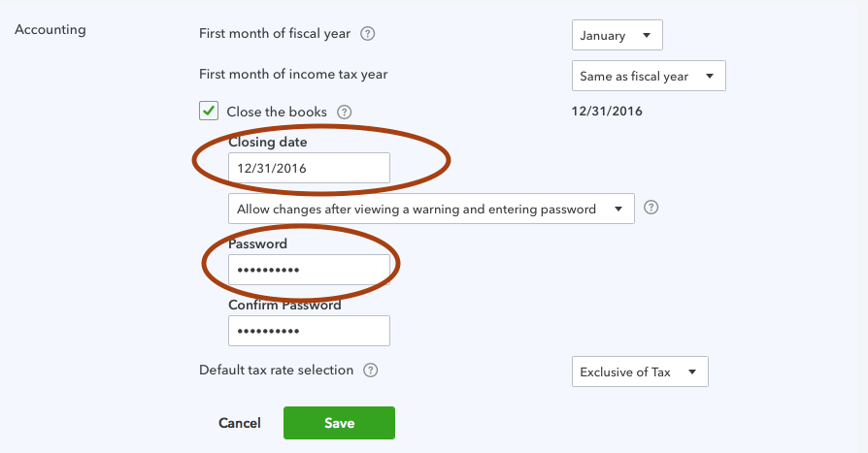The image size is (868, 453).
Task: Click into the Password field
Action: pos(309,270)
